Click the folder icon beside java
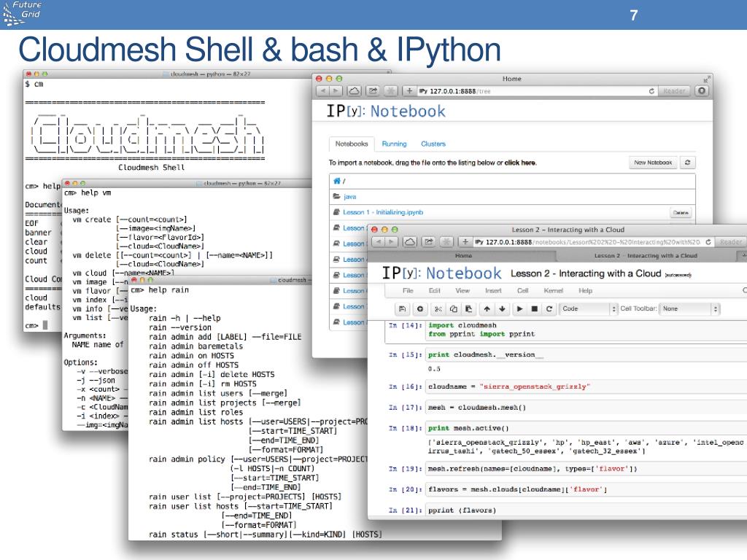 click(337, 196)
